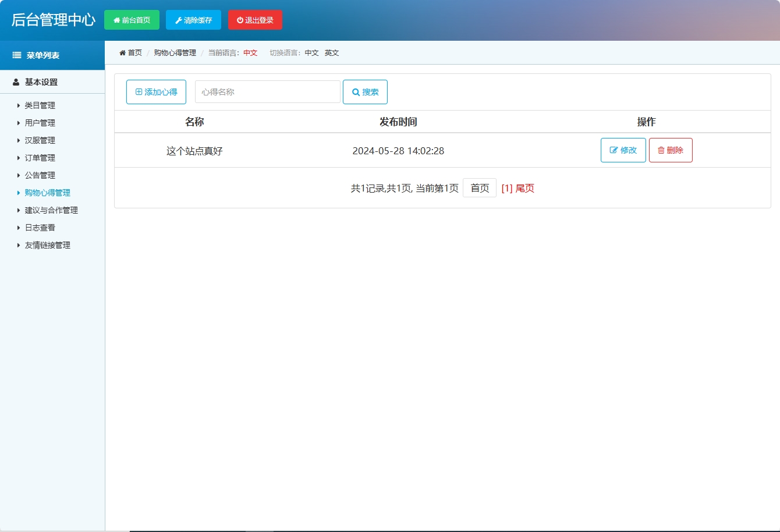Image resolution: width=780 pixels, height=532 pixels.
Task: Click the magnifier icon on 搜索 button
Action: pyautogui.click(x=356, y=91)
